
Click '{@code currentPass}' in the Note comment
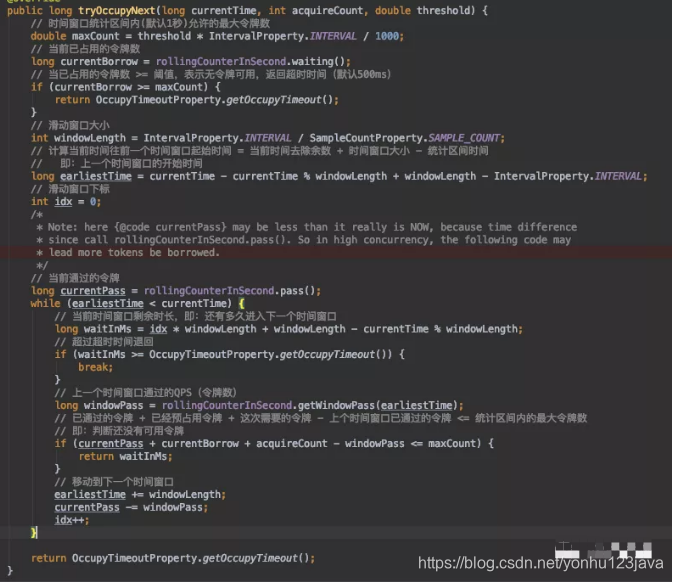(170, 227)
